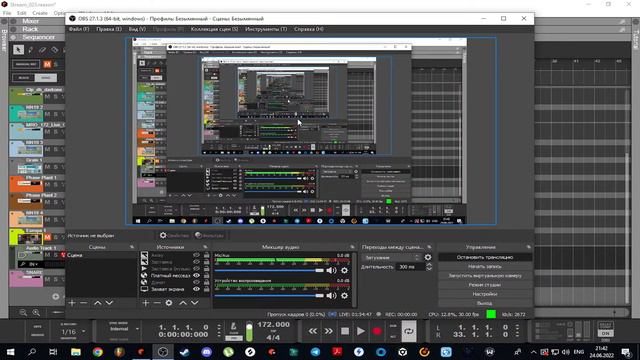Remove the selected scene with the minus icon

point(84,303)
